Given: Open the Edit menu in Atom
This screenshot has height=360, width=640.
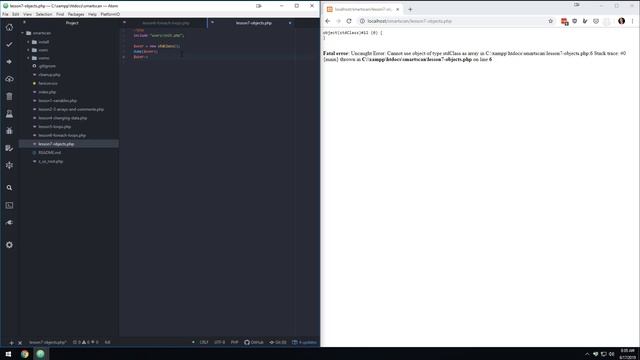Looking at the screenshot, I should click(x=16, y=14).
